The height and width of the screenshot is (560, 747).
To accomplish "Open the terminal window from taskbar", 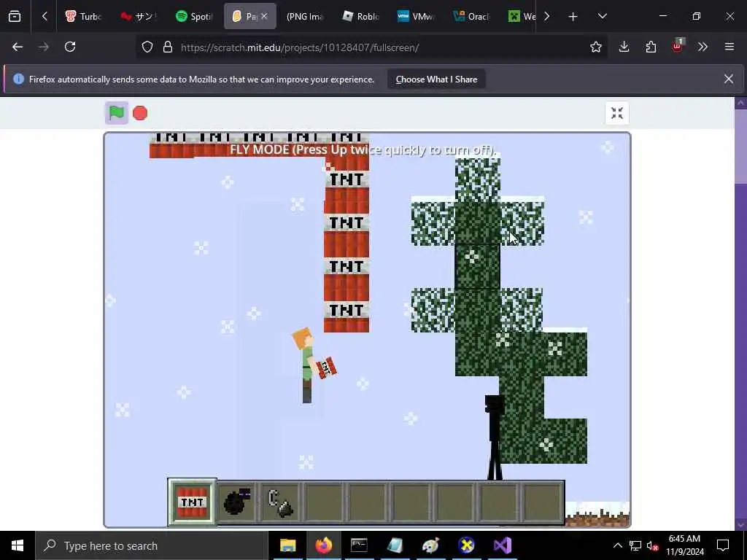I will [x=359, y=545].
